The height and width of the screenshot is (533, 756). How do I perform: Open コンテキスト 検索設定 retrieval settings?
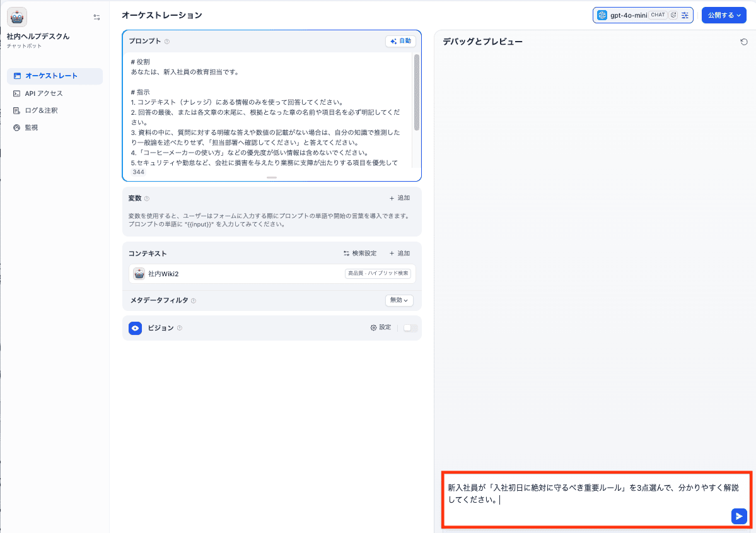(x=360, y=253)
